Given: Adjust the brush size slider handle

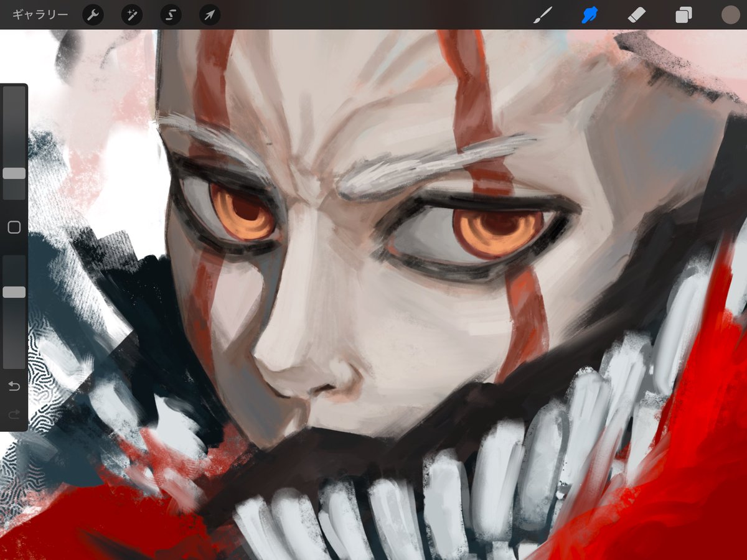Looking at the screenshot, I should (x=14, y=174).
